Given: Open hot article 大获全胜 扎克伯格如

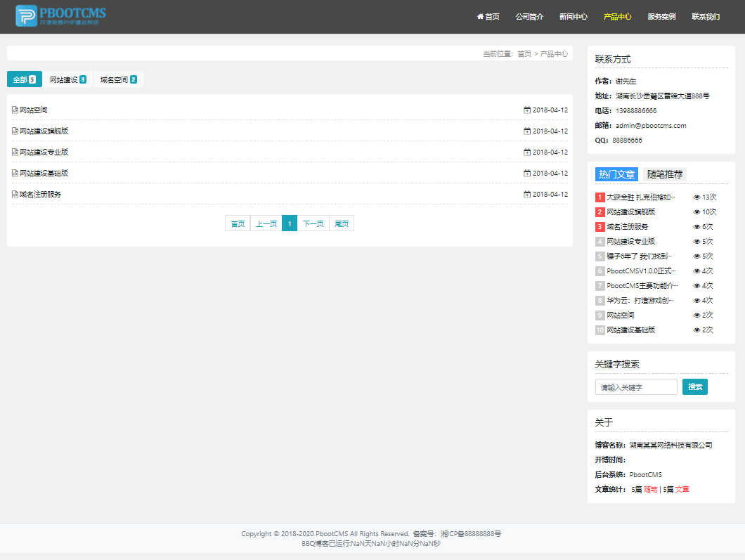Looking at the screenshot, I should click(x=640, y=197).
